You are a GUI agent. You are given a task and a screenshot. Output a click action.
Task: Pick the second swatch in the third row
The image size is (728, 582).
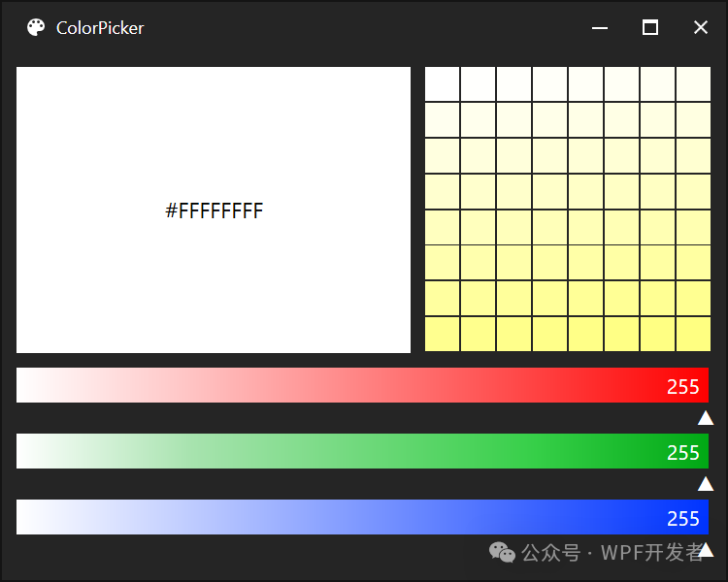(478, 155)
